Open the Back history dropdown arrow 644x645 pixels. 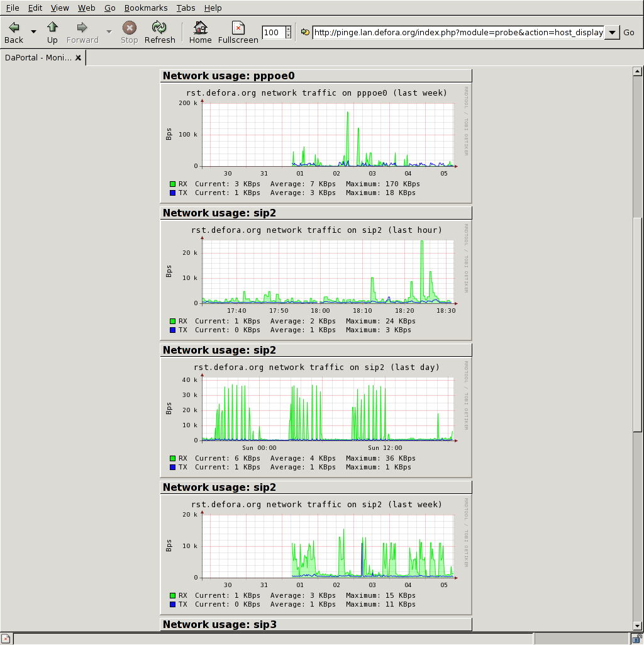[x=33, y=32]
